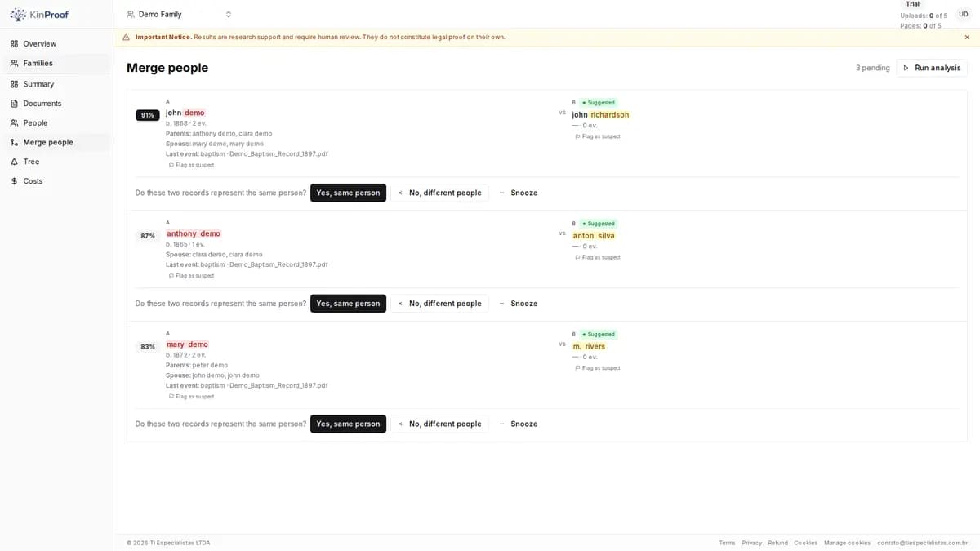Click the john demo record name
This screenshot has height=551, width=980.
pos(185,113)
